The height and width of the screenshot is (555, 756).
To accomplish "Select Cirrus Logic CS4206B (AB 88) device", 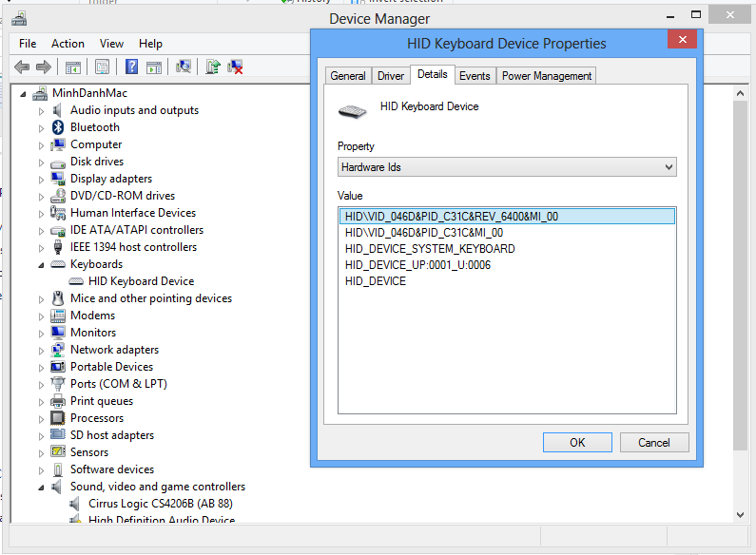I will 161,504.
